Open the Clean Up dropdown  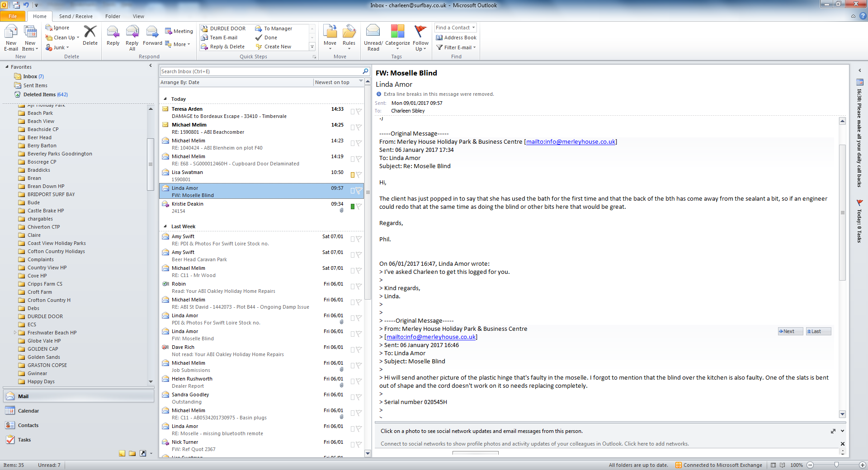[62, 38]
